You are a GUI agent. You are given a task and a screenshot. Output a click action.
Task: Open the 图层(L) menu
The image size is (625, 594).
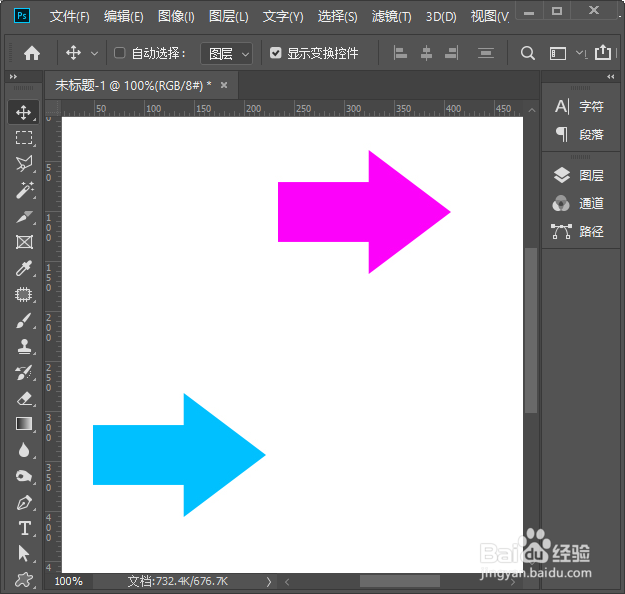[228, 16]
